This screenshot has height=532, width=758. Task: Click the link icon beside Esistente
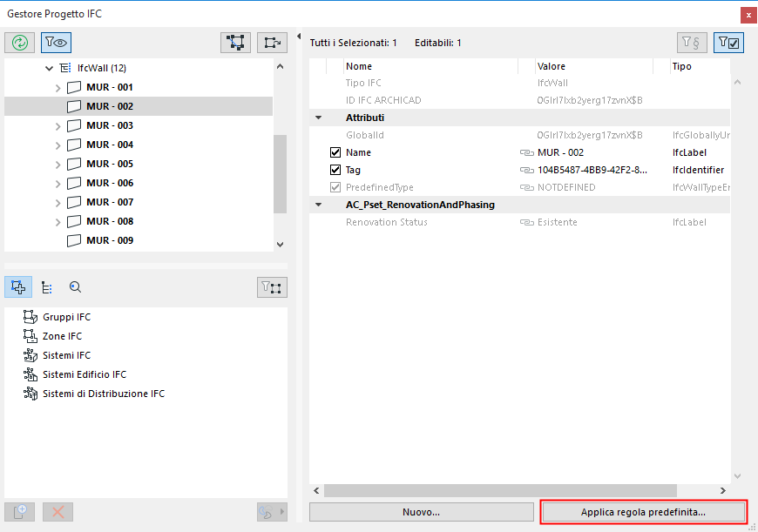click(526, 222)
